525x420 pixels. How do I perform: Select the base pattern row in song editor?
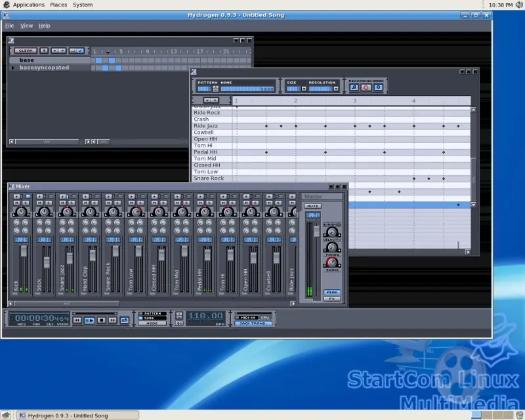(50, 60)
